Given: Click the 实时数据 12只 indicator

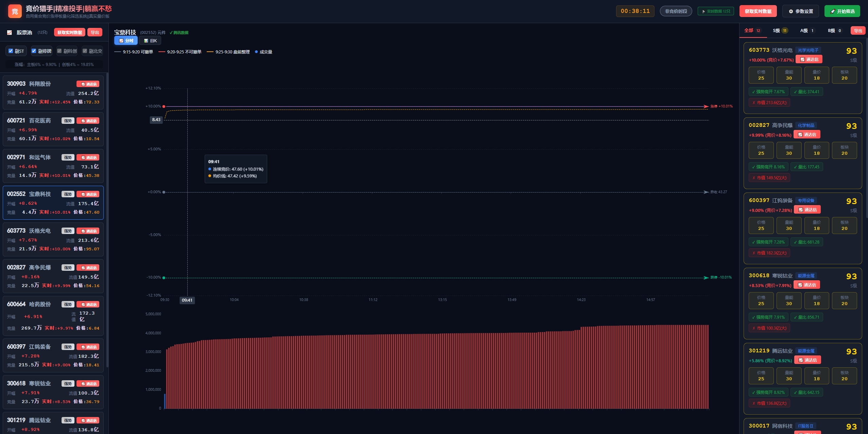Looking at the screenshot, I should tap(716, 11).
